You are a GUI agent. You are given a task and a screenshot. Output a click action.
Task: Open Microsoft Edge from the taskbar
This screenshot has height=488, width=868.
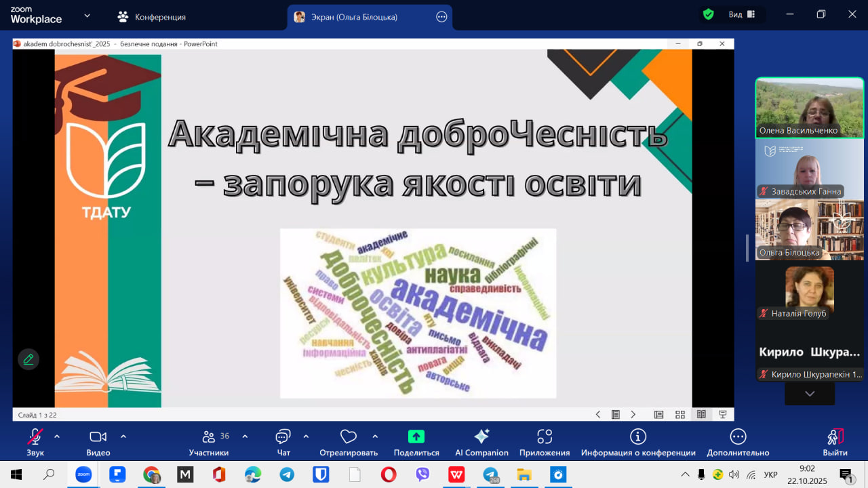[x=253, y=474]
